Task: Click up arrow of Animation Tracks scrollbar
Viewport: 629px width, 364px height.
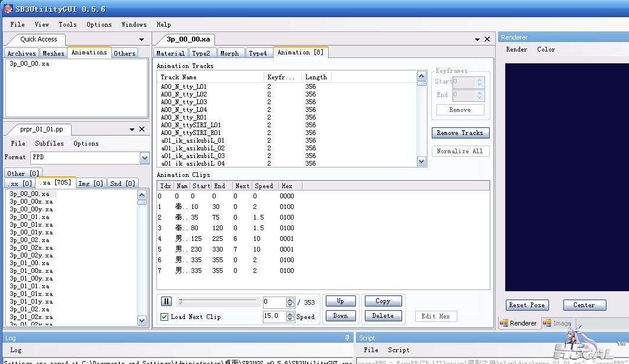Action: tap(421, 76)
